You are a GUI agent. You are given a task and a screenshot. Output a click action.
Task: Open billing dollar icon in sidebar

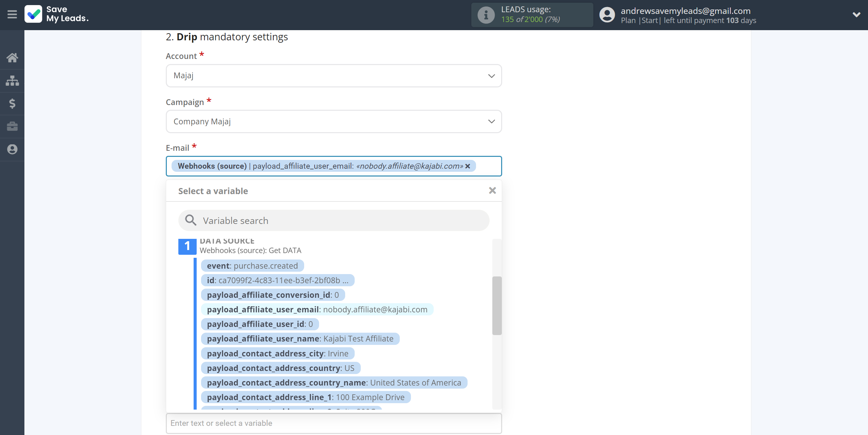12,103
